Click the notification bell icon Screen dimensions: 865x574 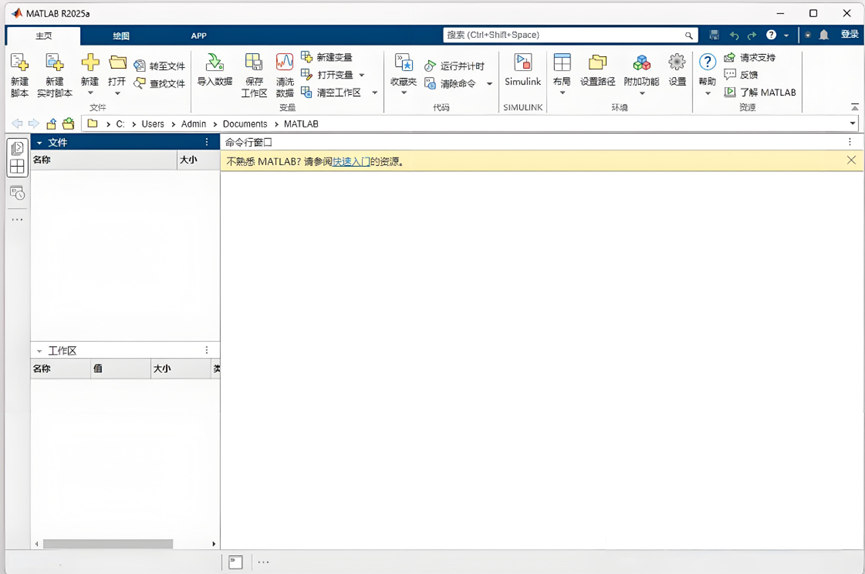point(824,35)
